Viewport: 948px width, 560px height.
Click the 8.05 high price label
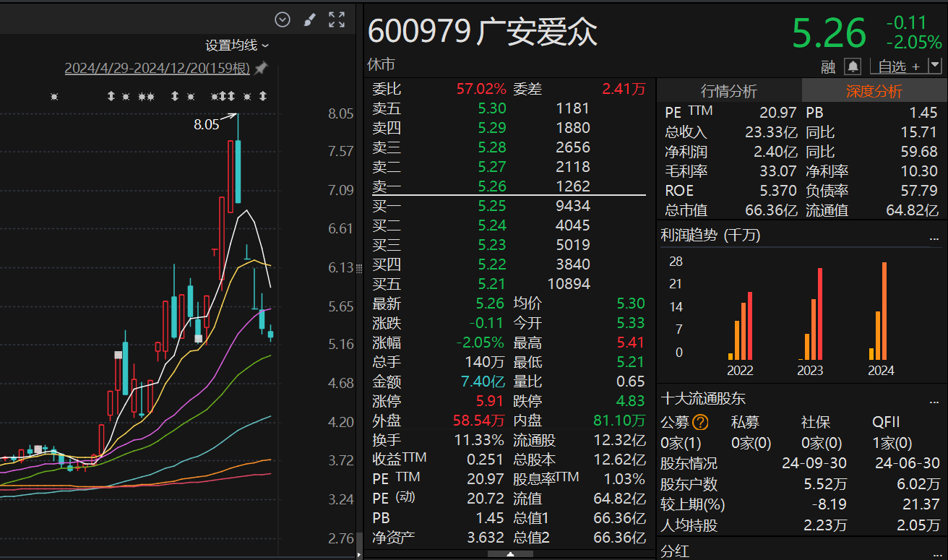coord(206,124)
